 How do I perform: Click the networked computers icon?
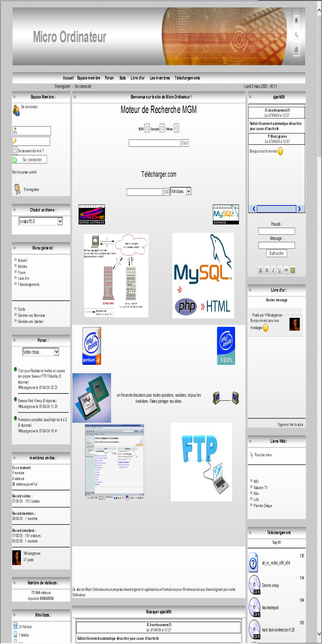tap(226, 398)
